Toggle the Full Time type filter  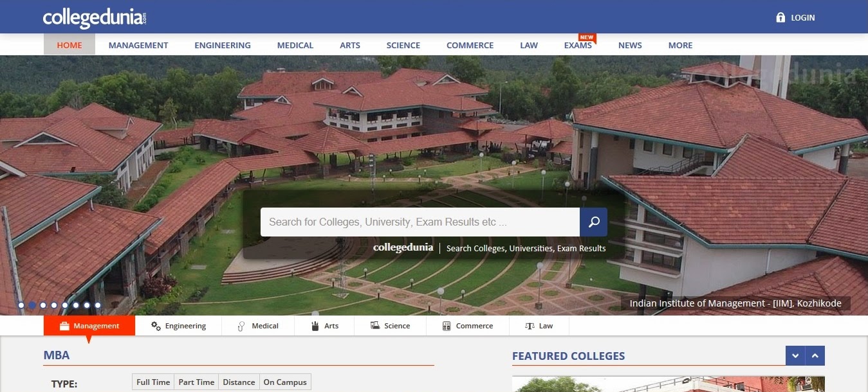[153, 382]
